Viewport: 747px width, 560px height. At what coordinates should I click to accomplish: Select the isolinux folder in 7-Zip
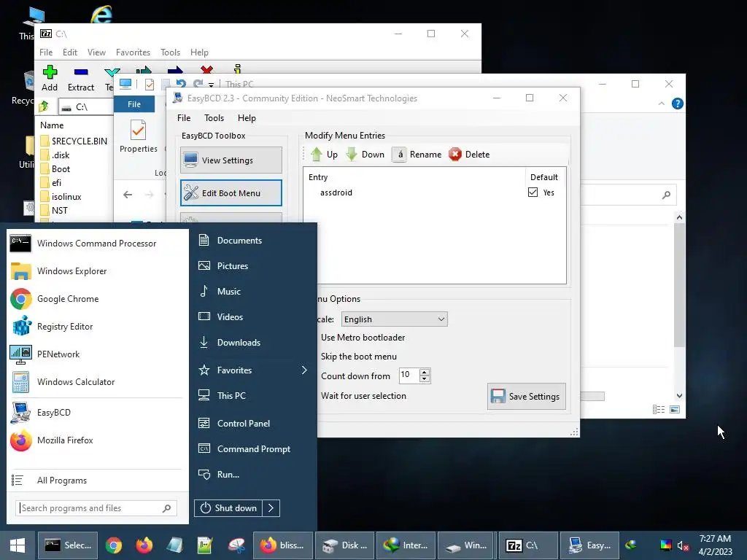pos(61,197)
